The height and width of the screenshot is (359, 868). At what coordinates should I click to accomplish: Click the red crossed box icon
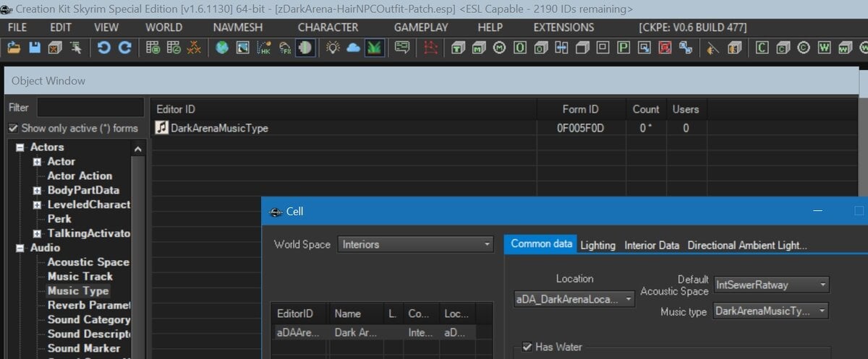coord(665,48)
